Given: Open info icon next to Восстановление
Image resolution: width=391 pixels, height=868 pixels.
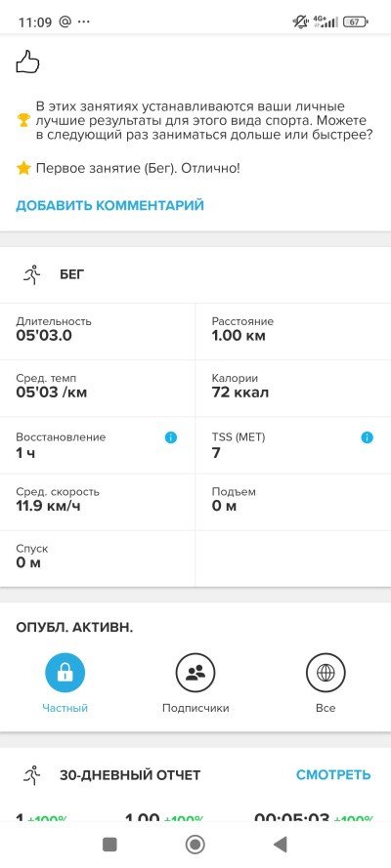Looking at the screenshot, I should point(171,437).
